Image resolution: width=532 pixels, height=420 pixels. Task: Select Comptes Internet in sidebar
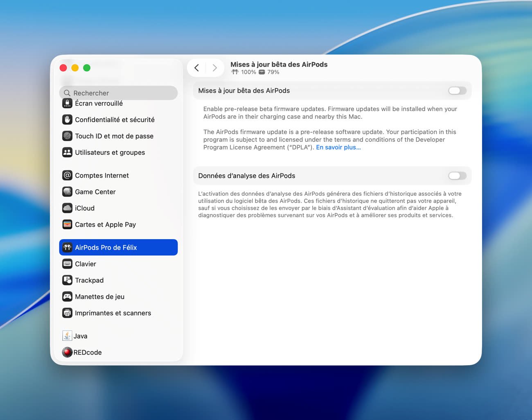pyautogui.click(x=118, y=175)
